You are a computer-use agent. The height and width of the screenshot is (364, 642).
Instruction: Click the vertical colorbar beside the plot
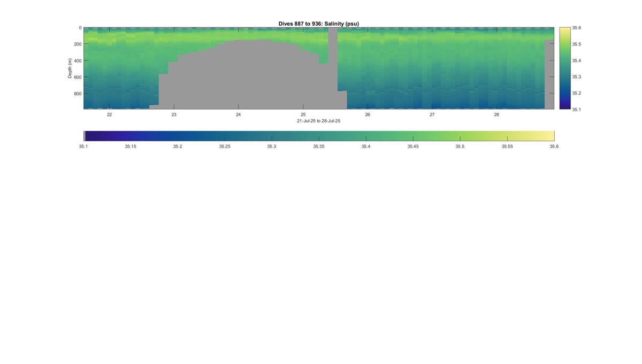coord(564,68)
